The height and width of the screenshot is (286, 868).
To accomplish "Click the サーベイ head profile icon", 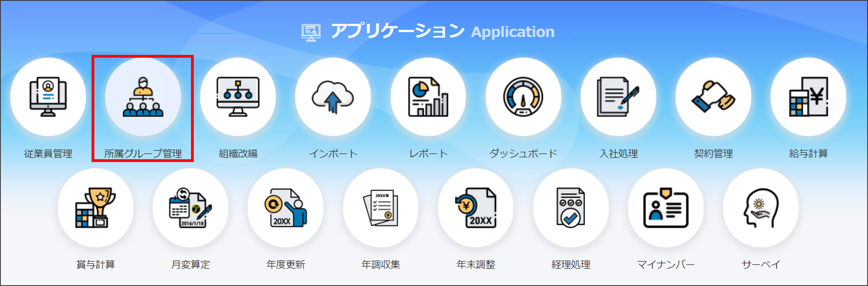I will [761, 208].
